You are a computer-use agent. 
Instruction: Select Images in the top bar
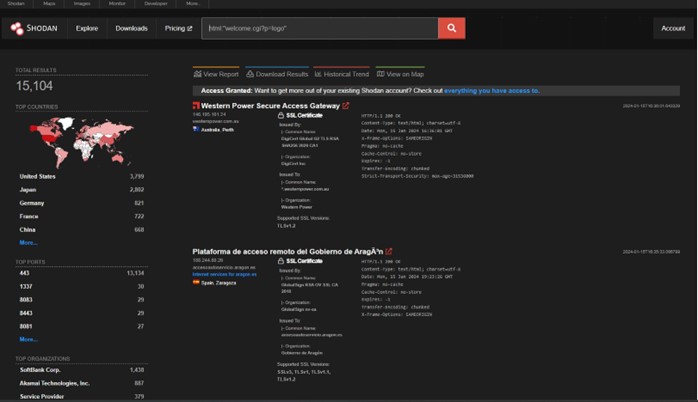coord(82,4)
